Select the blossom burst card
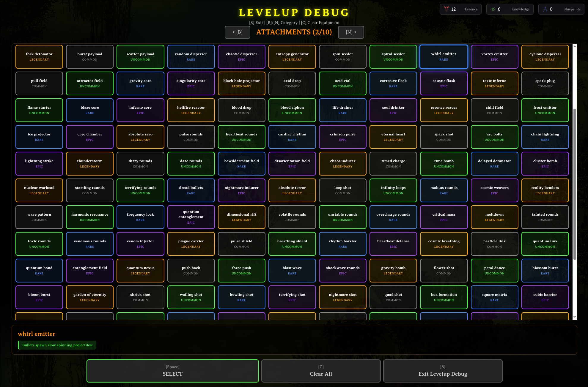Screen dimensions: 588x387 545,271
